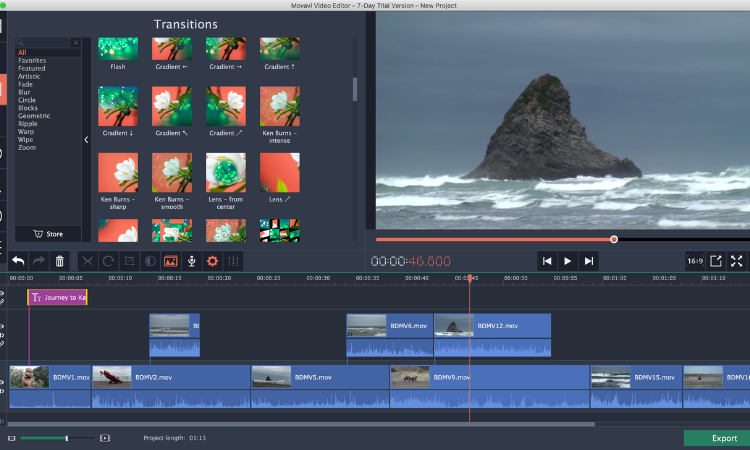Open Color Adjustments half-circle icon
The width and height of the screenshot is (750, 450).
(150, 261)
